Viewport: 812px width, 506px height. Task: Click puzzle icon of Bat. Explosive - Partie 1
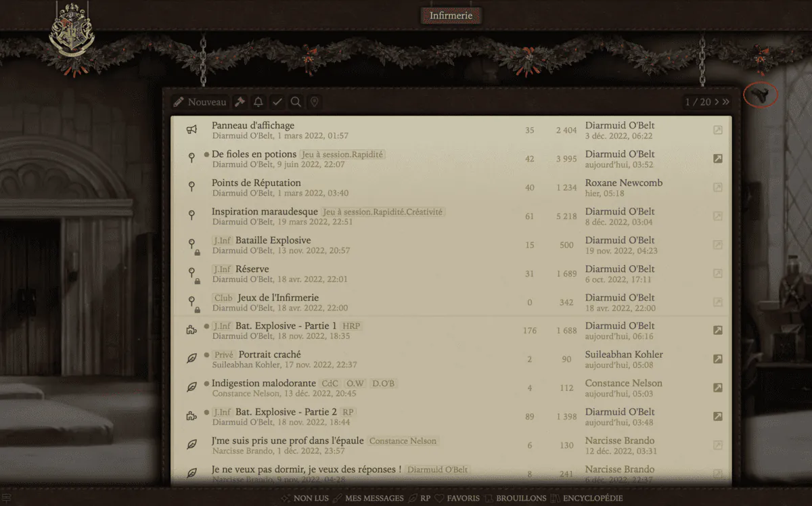(x=191, y=330)
